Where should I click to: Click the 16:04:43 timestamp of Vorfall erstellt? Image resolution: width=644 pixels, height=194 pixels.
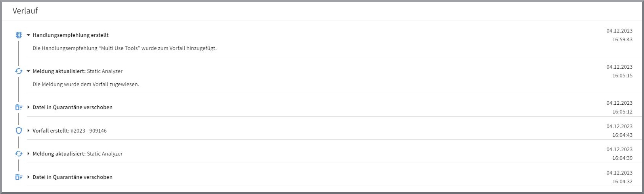click(x=622, y=135)
